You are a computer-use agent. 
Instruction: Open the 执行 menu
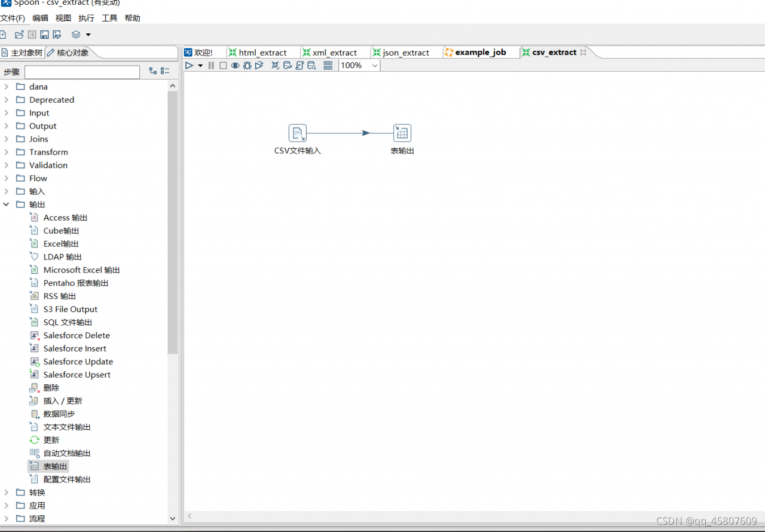pos(86,18)
